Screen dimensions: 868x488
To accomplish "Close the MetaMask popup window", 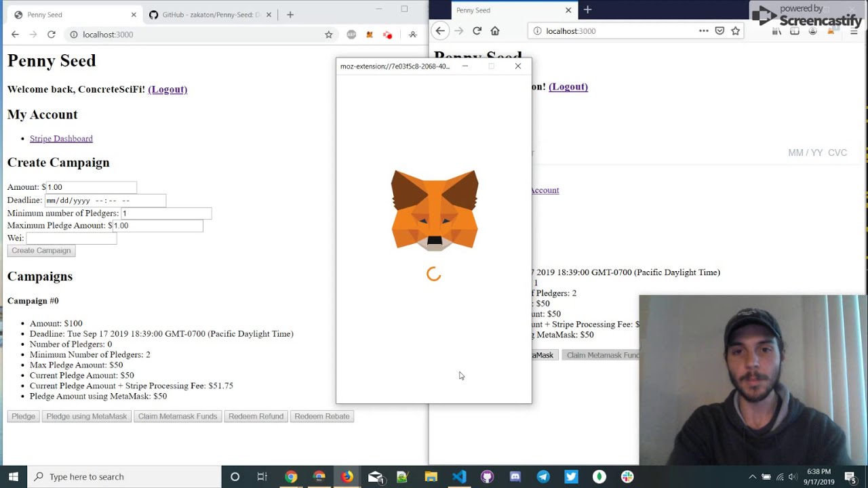I will coord(518,66).
